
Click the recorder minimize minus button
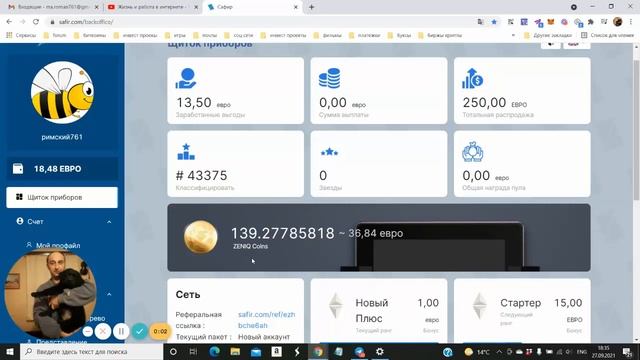(87, 331)
